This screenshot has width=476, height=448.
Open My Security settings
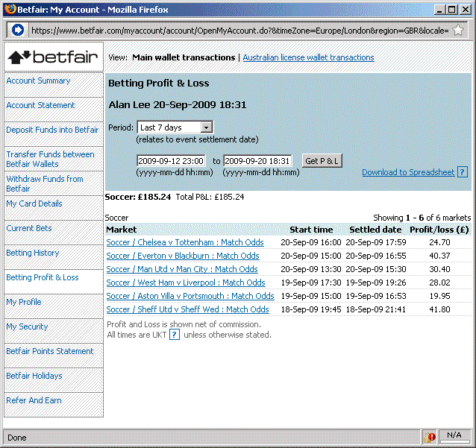pos(27,326)
